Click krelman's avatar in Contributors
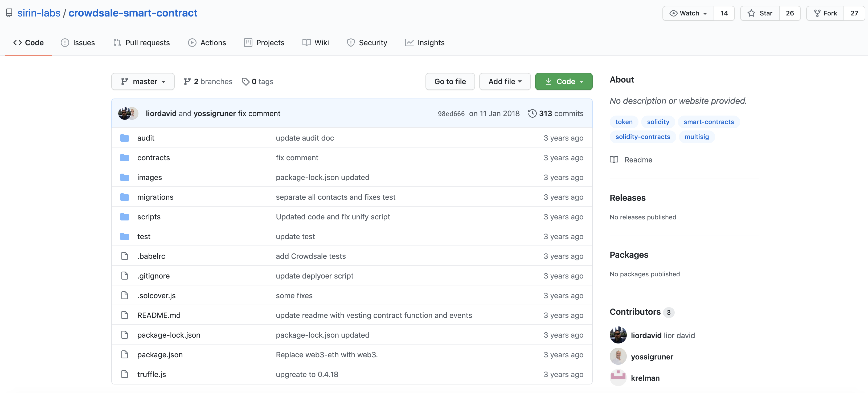The width and height of the screenshot is (868, 393). point(618,378)
